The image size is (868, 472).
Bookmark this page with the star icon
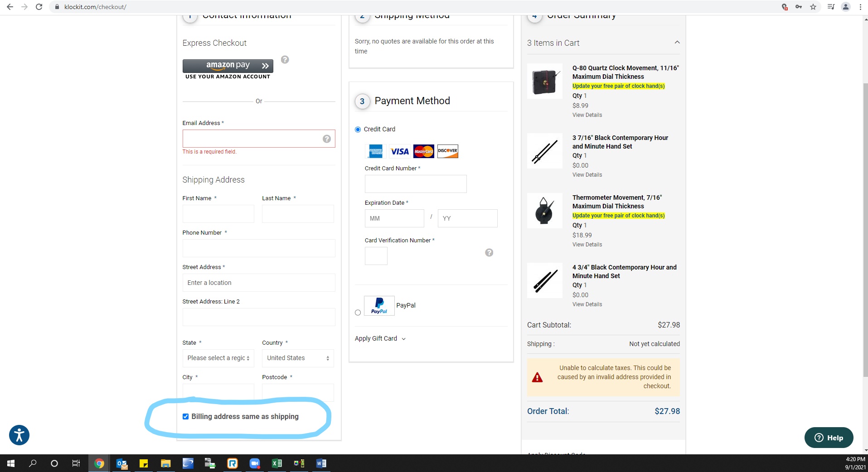[x=813, y=7]
